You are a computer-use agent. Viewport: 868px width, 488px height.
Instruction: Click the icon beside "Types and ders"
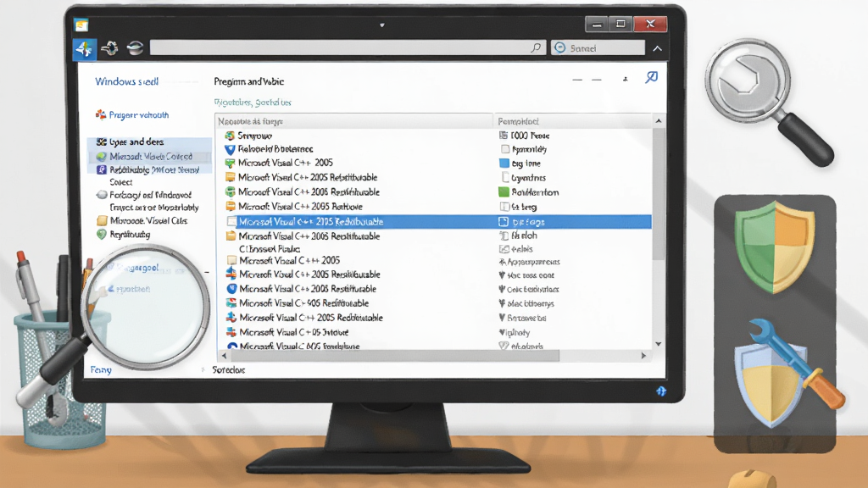(x=102, y=142)
